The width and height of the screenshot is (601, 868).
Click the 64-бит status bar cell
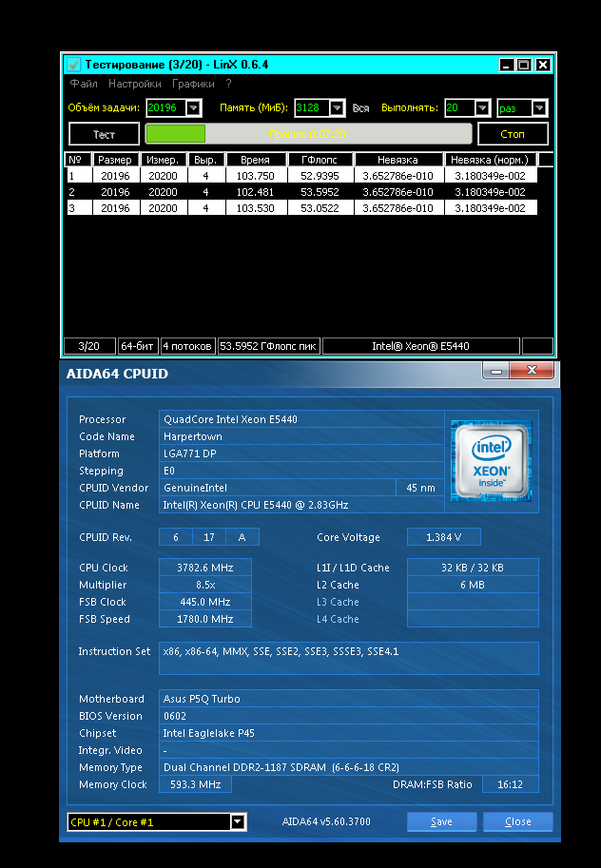[x=137, y=346]
